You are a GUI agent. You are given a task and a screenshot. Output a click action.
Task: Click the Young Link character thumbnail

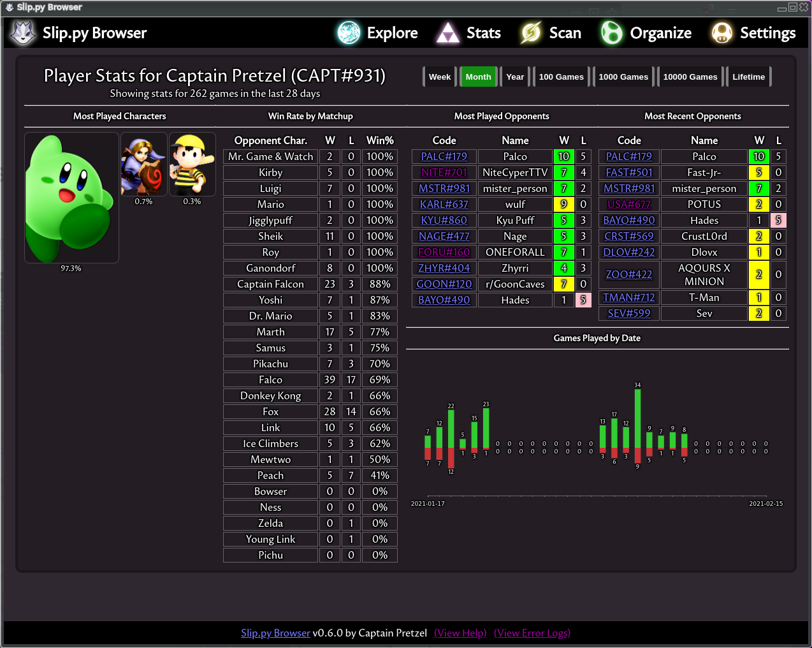144,164
